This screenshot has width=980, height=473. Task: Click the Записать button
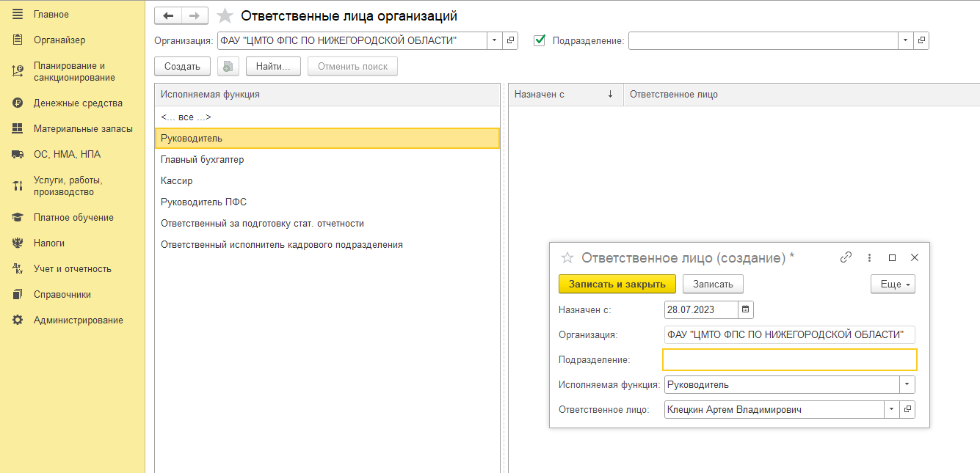click(713, 284)
